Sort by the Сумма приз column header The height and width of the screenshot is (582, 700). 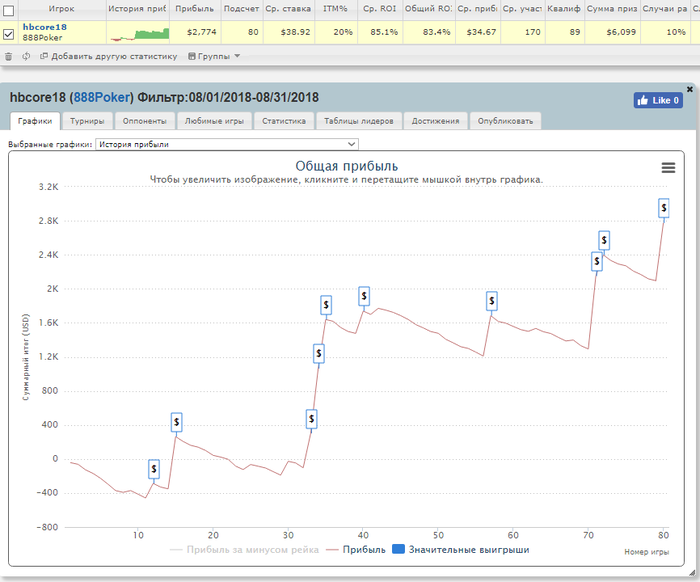(612, 9)
